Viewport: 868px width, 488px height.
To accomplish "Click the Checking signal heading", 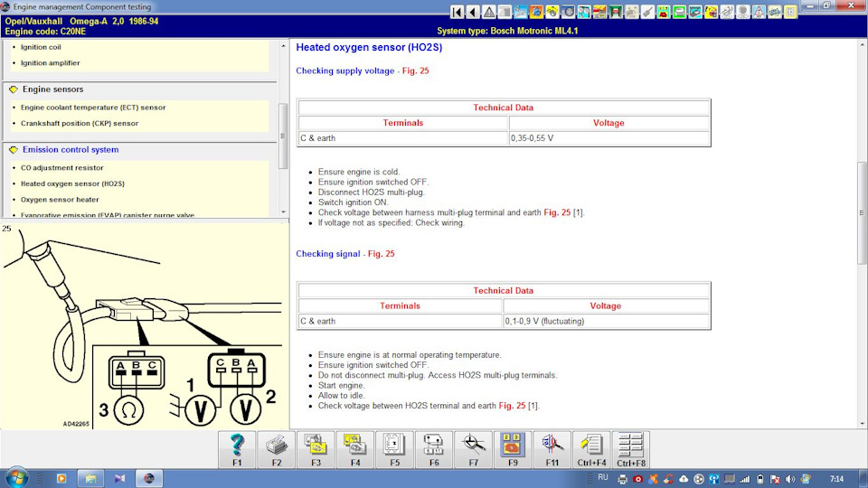I will (x=327, y=254).
